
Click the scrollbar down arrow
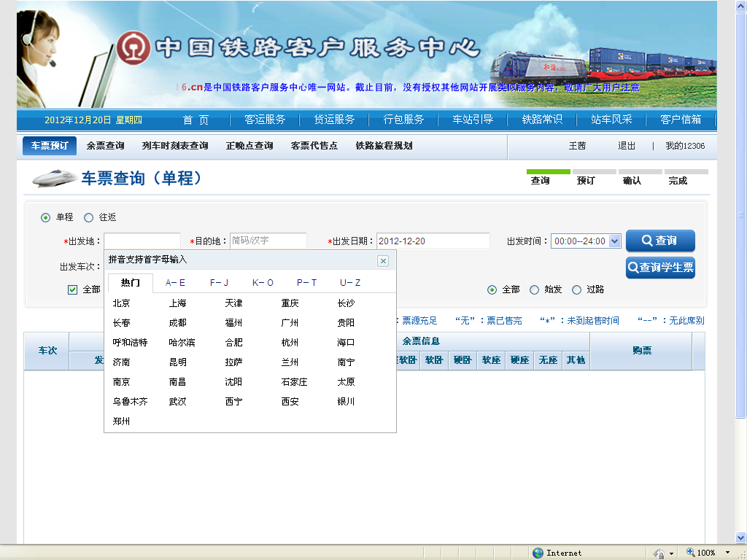[741, 537]
